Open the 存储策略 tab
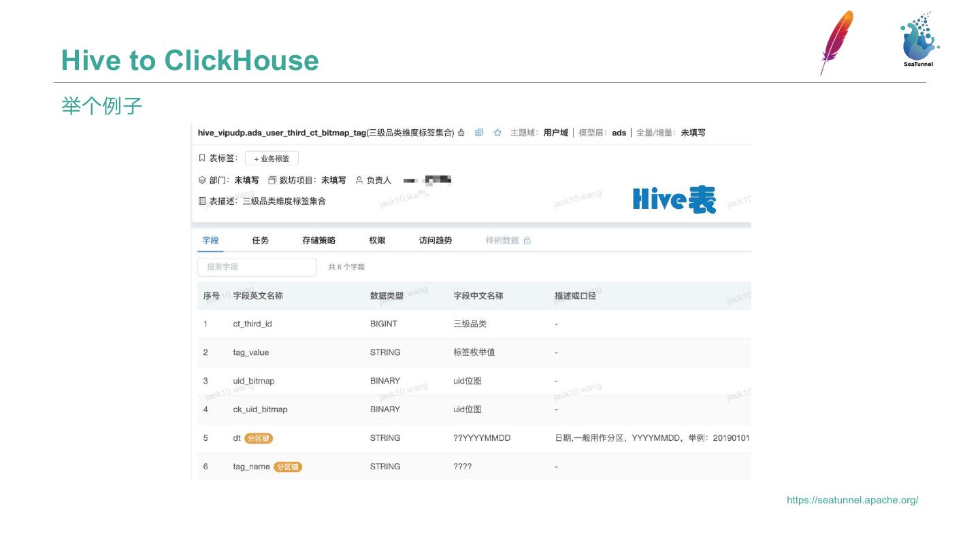Screen dimensions: 980x551 [318, 240]
